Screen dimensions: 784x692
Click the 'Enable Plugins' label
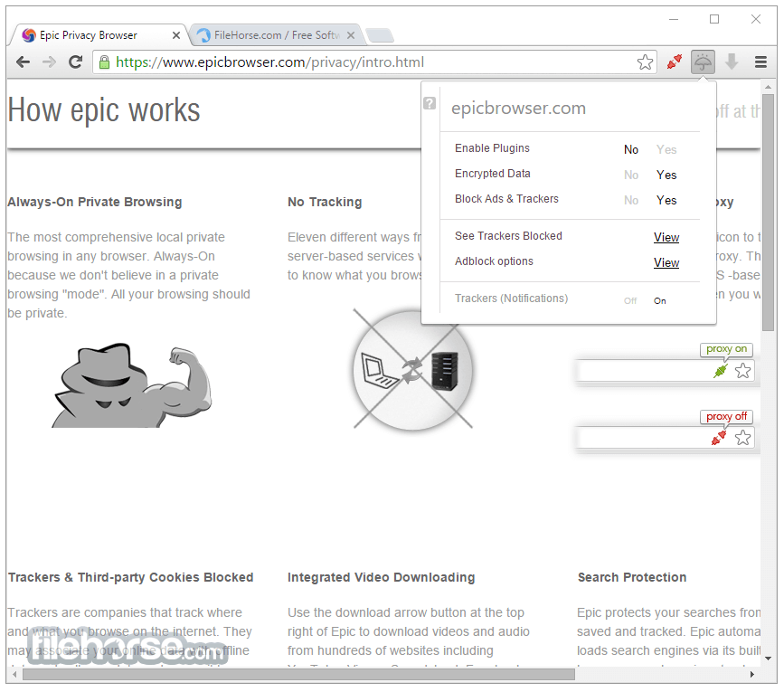[492, 148]
